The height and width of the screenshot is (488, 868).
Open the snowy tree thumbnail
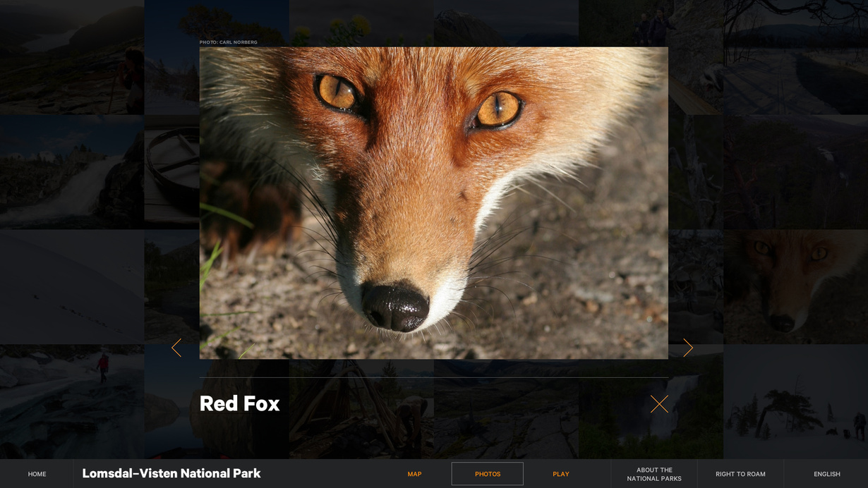pos(795,402)
